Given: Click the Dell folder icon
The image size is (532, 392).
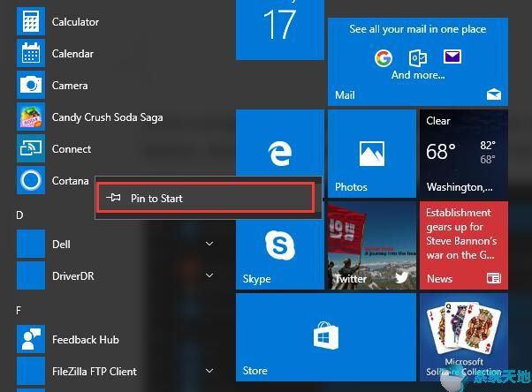Looking at the screenshot, I should tap(31, 244).
